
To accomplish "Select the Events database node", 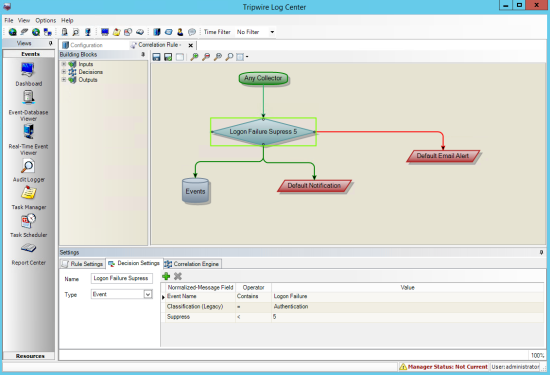I will coord(195,191).
